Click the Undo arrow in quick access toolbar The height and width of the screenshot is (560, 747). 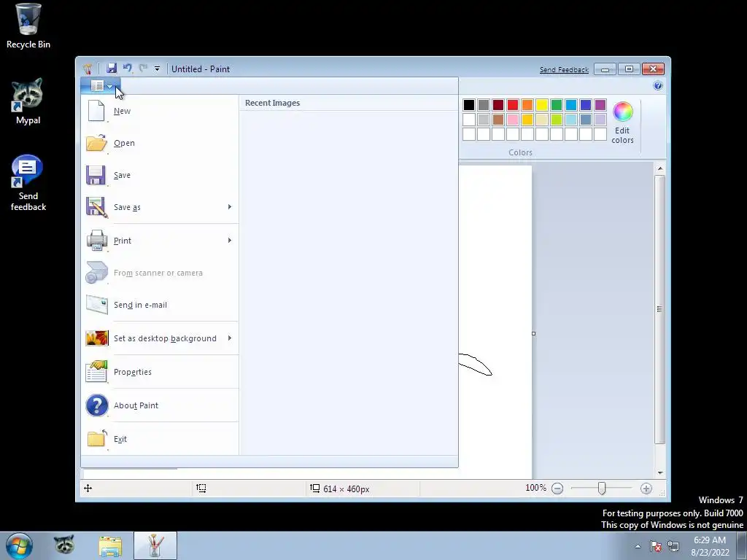click(127, 68)
